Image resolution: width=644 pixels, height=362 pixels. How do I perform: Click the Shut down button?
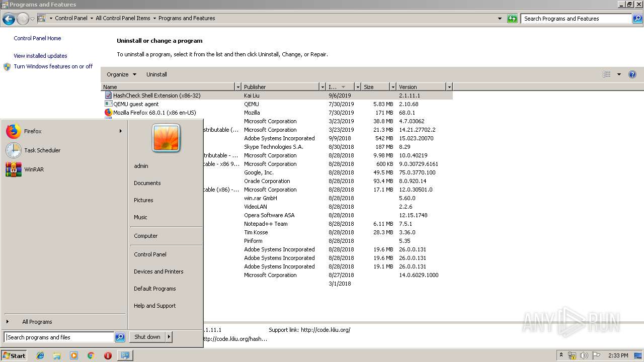147,337
